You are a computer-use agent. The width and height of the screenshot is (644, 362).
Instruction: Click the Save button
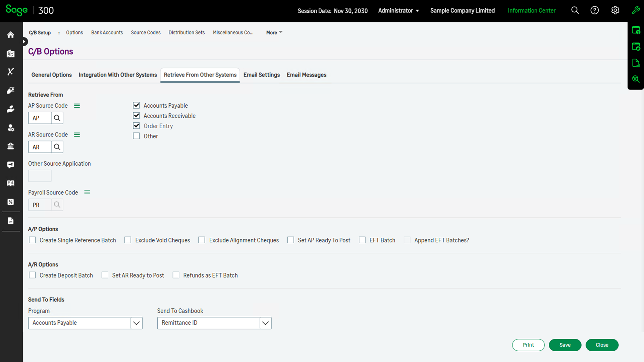coord(565,345)
